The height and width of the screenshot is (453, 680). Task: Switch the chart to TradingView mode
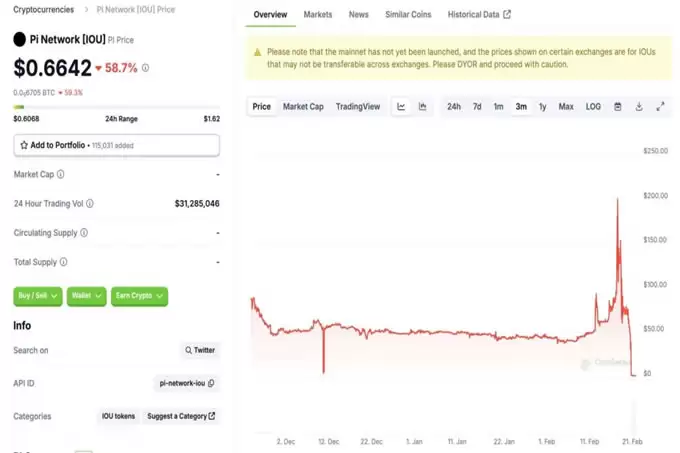358,107
